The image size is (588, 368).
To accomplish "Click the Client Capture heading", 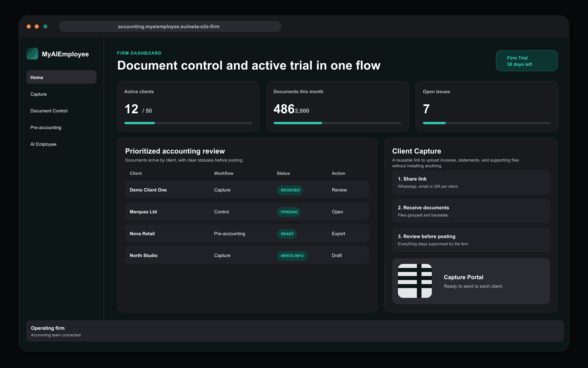I will pos(417,151).
